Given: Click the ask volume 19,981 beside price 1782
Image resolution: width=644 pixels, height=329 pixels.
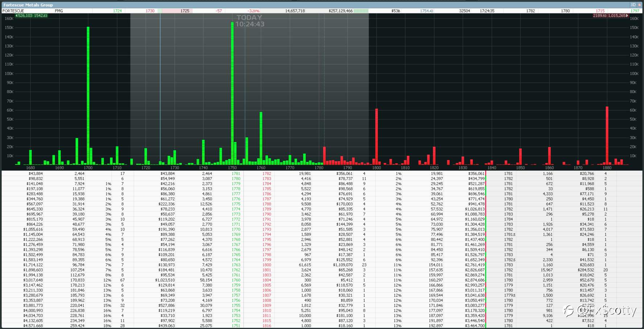Looking at the screenshot, I should (x=305, y=174).
